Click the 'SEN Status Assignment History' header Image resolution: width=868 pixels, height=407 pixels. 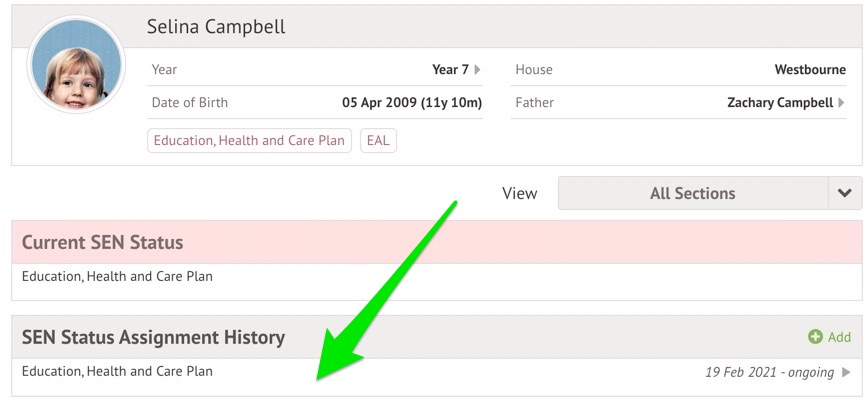coord(153,337)
